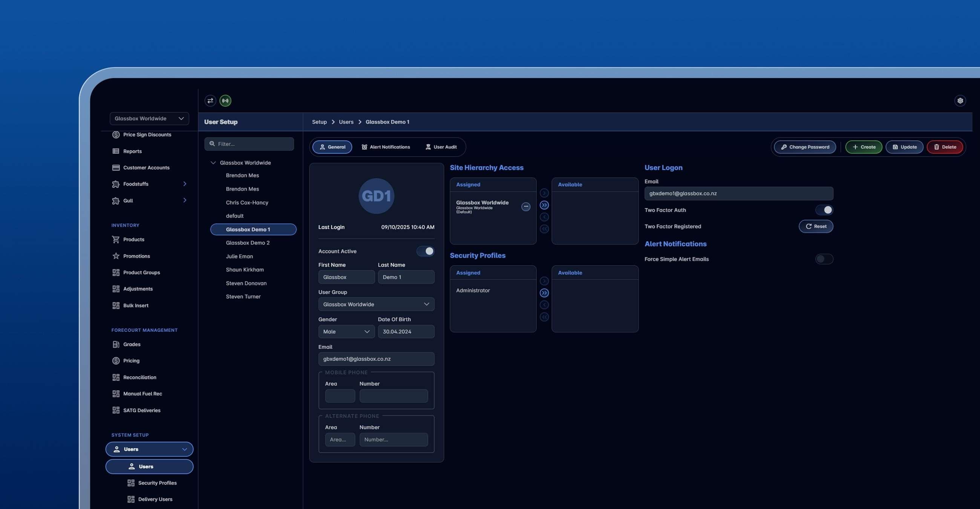Click the Create button
This screenshot has height=509, width=980.
864,147
